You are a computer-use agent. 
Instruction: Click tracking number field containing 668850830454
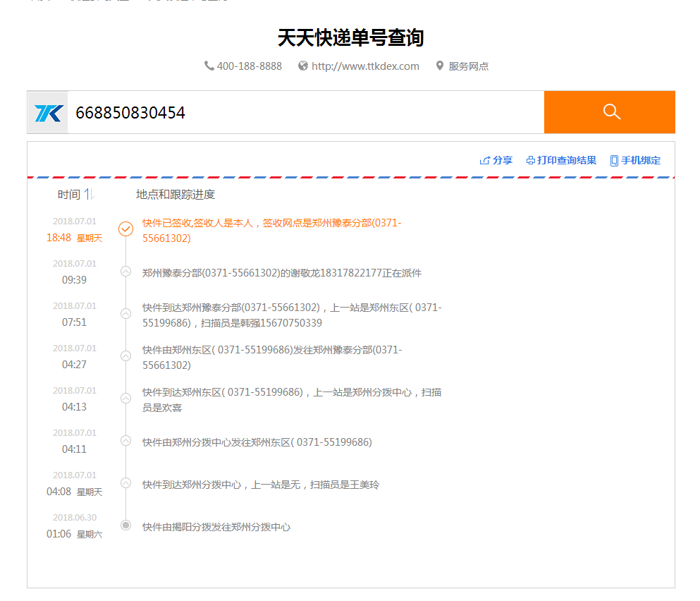click(x=306, y=113)
